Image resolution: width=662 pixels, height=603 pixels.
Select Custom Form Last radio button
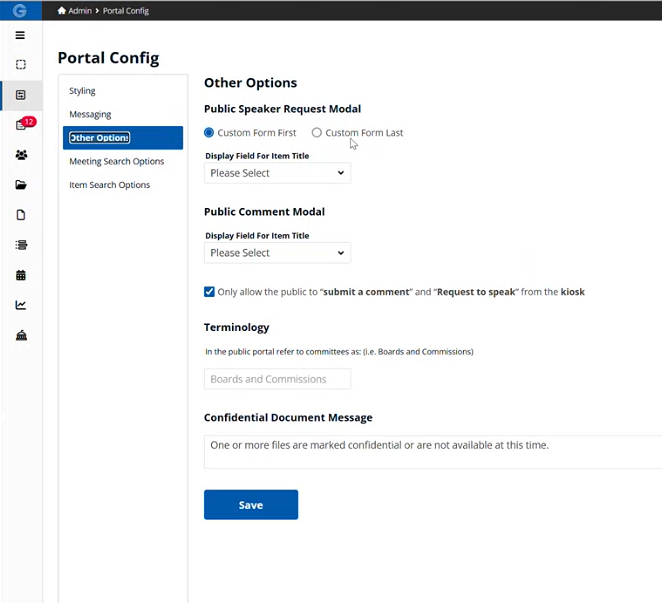tap(317, 133)
